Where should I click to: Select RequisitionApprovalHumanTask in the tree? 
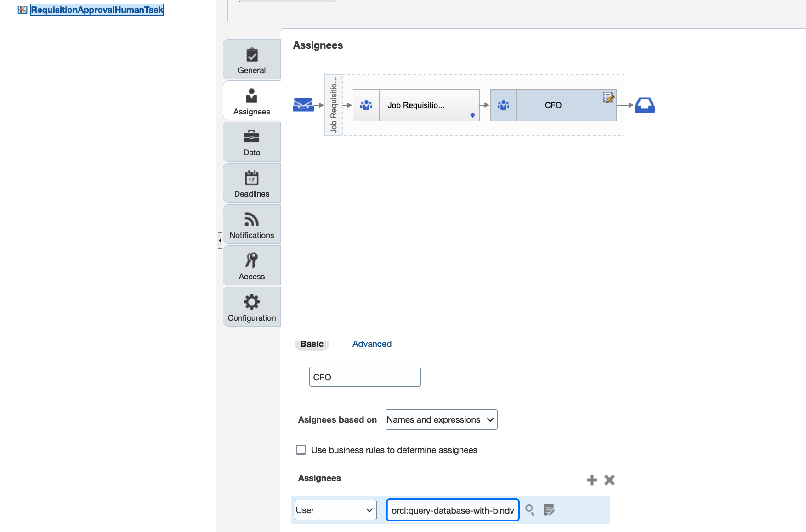tap(96, 10)
